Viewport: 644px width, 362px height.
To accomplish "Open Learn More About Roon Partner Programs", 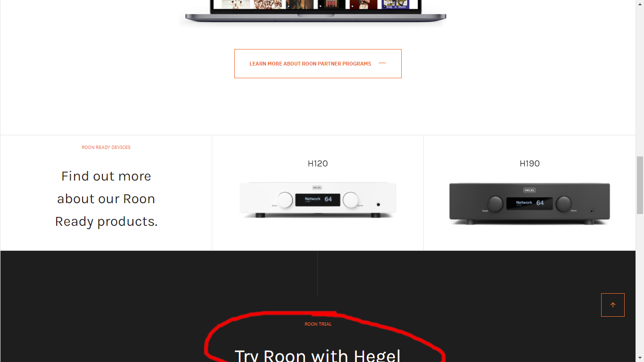I will click(x=318, y=64).
